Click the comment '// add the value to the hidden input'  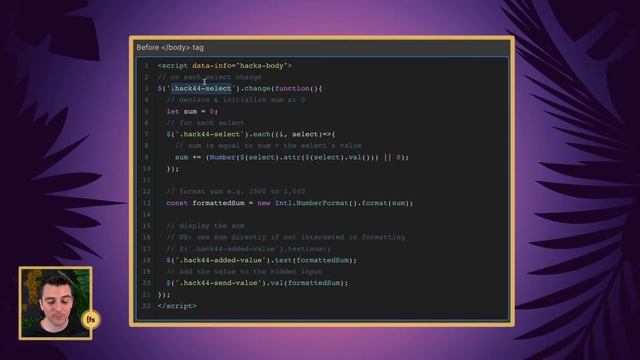pos(244,271)
